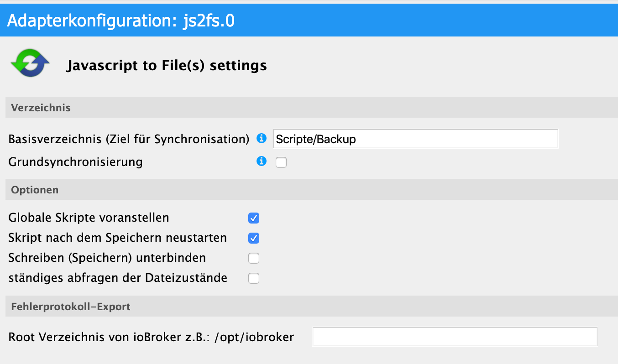Image resolution: width=618 pixels, height=364 pixels.
Task: Click the Javascript to File(s) settings heading
Action: click(167, 66)
